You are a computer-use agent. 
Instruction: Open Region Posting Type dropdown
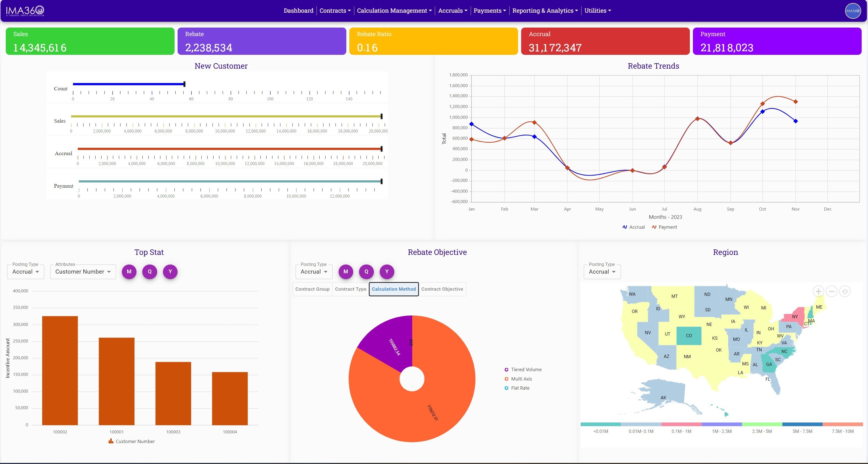tap(602, 272)
